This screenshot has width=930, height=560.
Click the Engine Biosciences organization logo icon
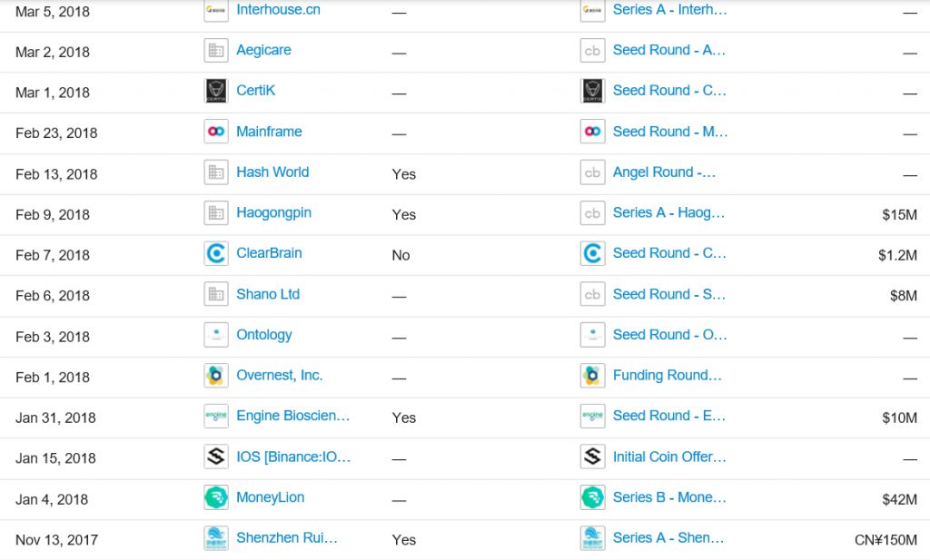(216, 416)
